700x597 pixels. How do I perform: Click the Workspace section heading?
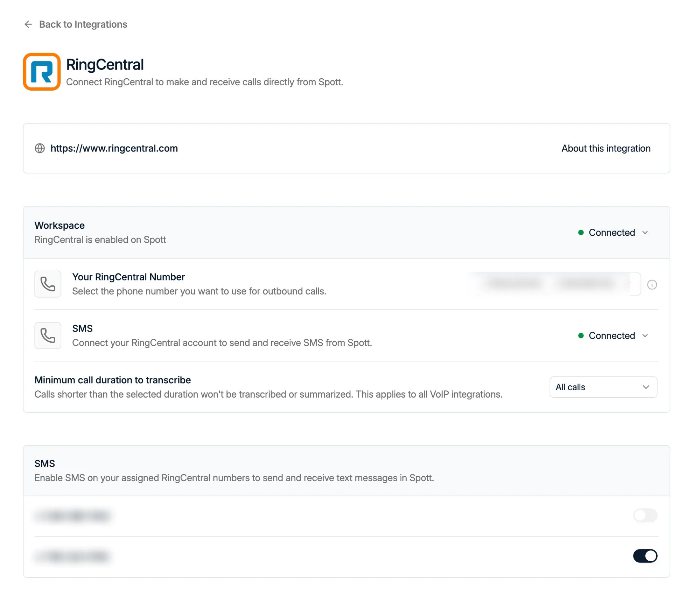(x=59, y=226)
